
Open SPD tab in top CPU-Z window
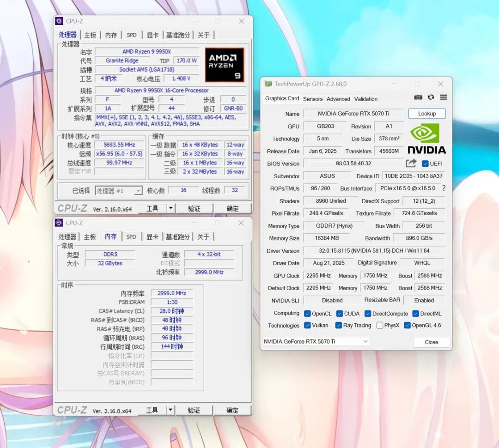131,35
